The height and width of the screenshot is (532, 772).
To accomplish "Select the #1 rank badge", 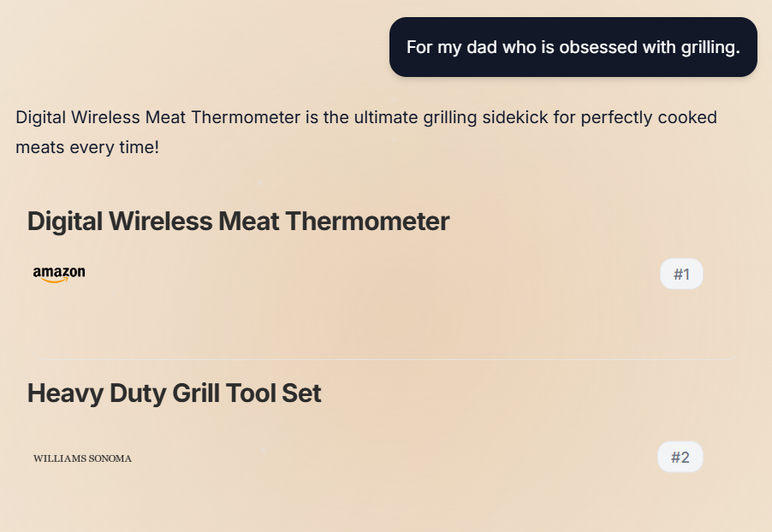I will click(x=681, y=274).
